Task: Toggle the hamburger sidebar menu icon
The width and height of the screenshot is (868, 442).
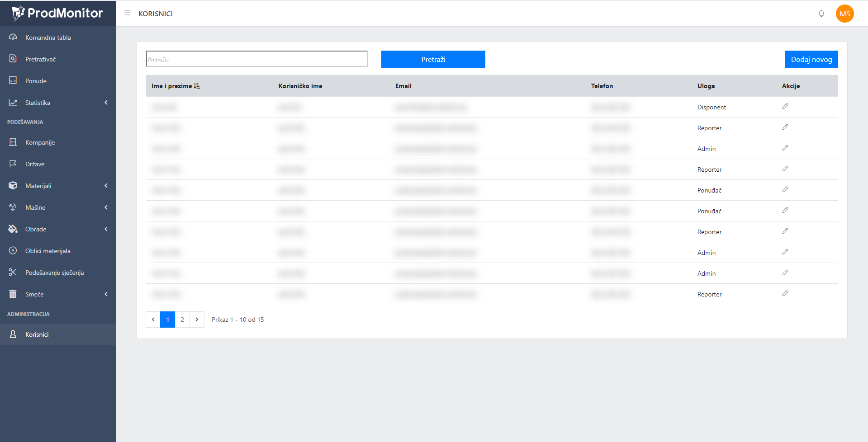Action: click(127, 13)
